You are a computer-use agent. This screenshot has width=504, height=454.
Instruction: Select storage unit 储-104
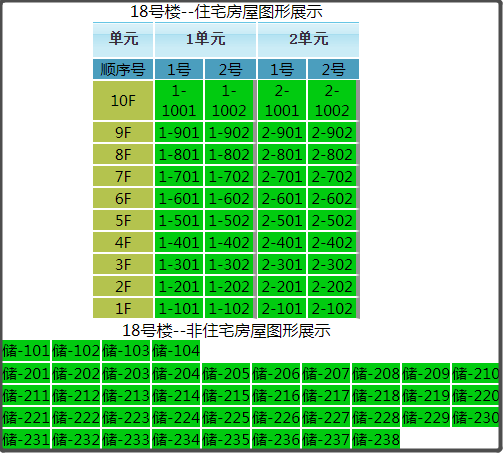click(176, 351)
